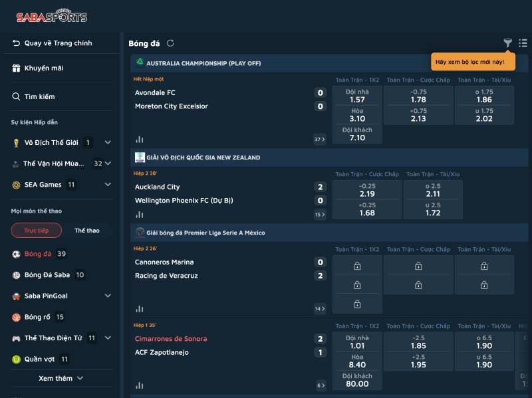Expand the SEA Games section
This screenshot has width=532, height=398.
108,185
